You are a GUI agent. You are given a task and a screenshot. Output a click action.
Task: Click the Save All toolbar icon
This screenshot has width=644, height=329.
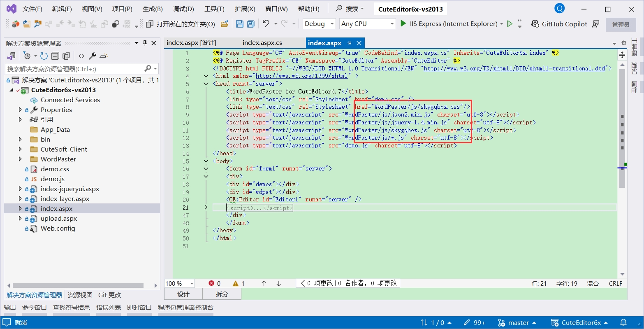click(250, 24)
